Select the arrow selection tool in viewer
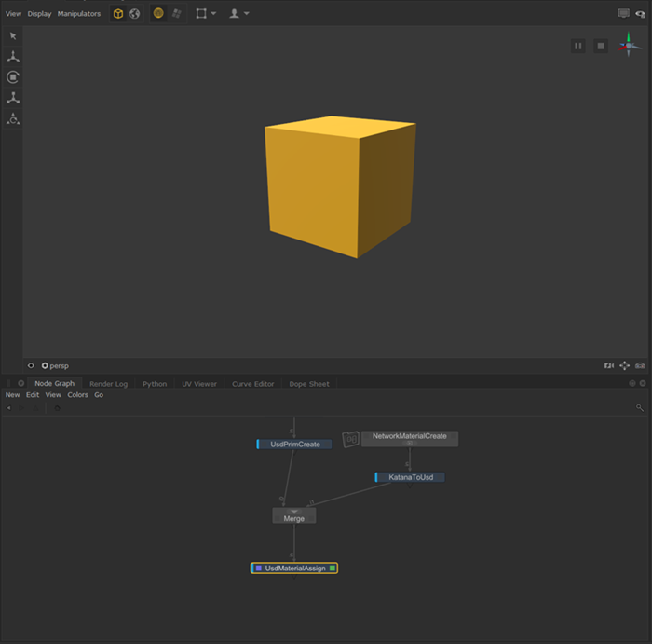The width and height of the screenshot is (652, 644). (13, 35)
